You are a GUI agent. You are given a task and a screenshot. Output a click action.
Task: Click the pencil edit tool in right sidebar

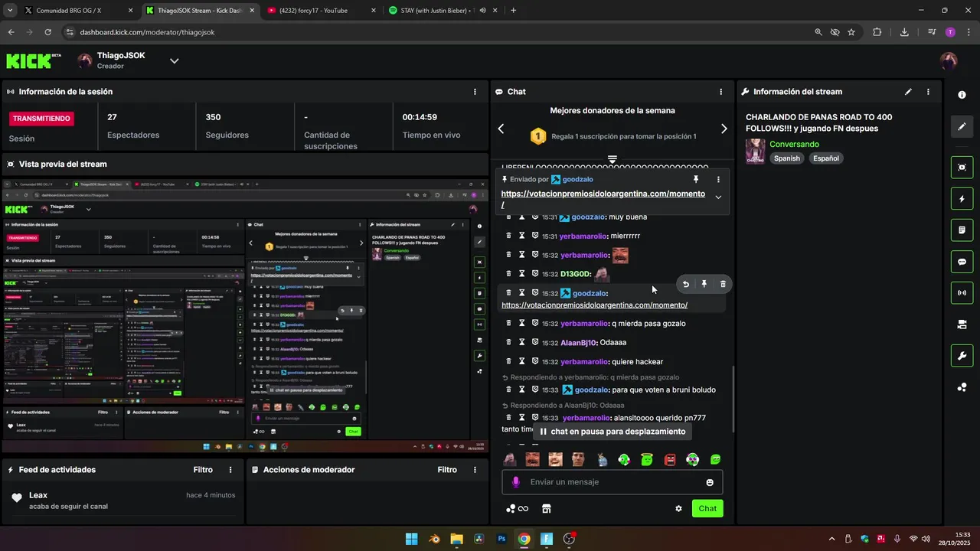point(962,126)
